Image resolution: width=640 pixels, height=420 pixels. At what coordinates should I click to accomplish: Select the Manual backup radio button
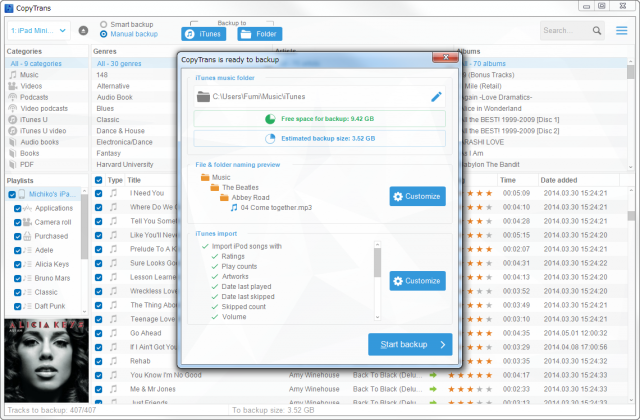click(103, 34)
